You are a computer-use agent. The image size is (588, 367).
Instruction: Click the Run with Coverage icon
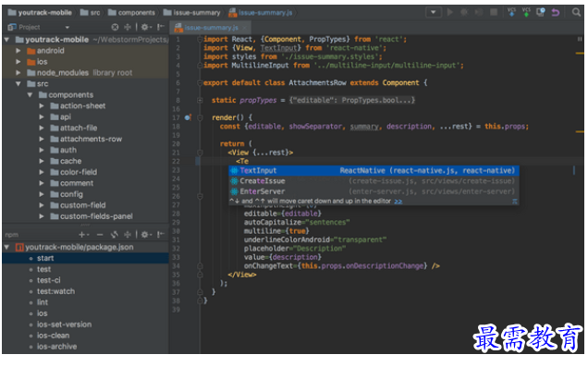pyautogui.click(x=479, y=12)
